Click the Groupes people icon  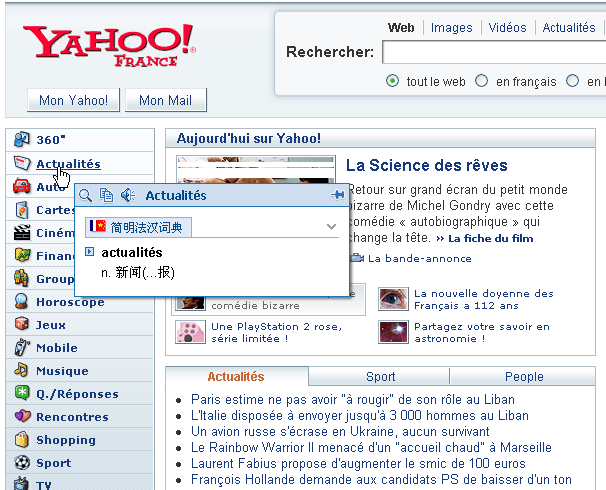pyautogui.click(x=21, y=278)
